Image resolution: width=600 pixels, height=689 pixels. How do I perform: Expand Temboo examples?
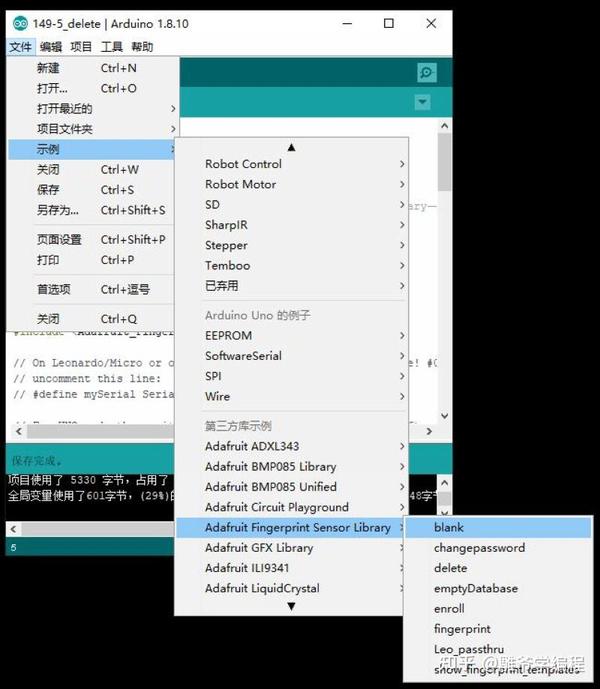pyautogui.click(x=292, y=265)
